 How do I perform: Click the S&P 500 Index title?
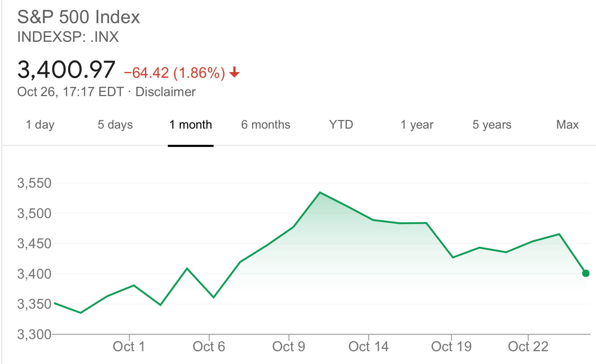pos(79,17)
